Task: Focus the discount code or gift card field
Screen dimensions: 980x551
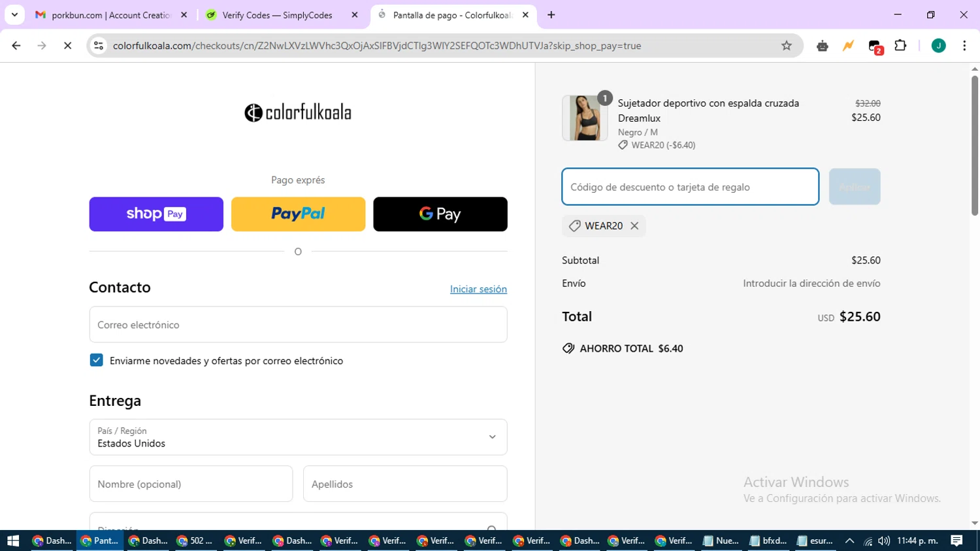Action: tap(690, 187)
